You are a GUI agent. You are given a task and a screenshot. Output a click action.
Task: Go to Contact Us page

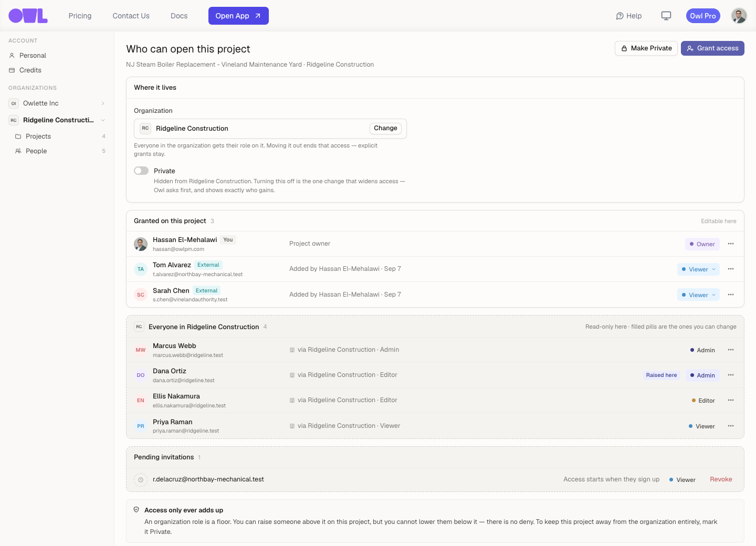point(131,16)
